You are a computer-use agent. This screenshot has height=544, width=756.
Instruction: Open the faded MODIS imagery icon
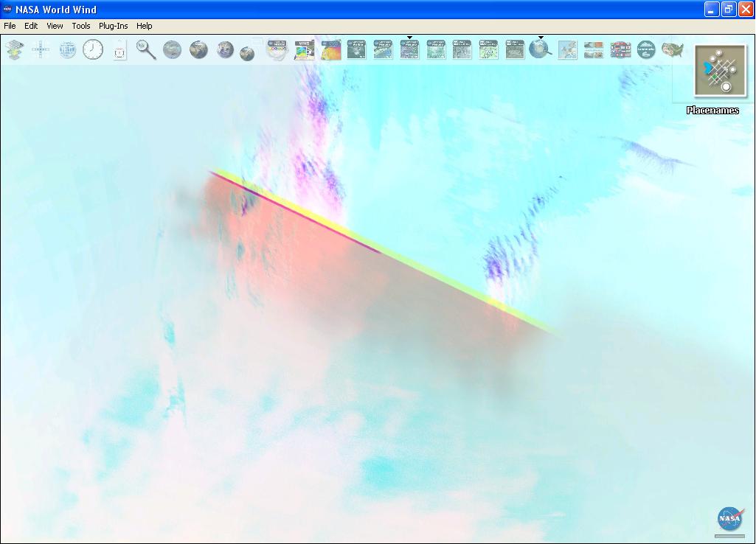pos(277,49)
